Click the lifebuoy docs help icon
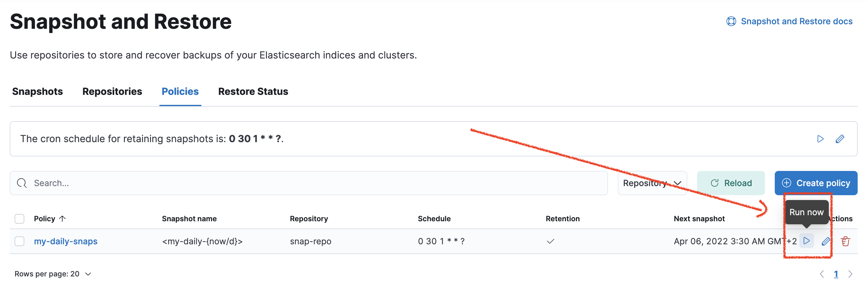 coord(731,21)
